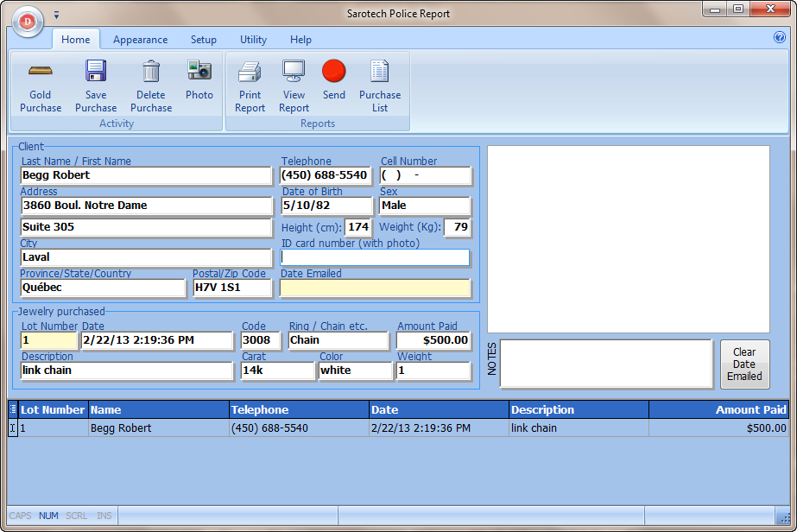
Task: Click the purchase Date field
Action: (x=157, y=340)
